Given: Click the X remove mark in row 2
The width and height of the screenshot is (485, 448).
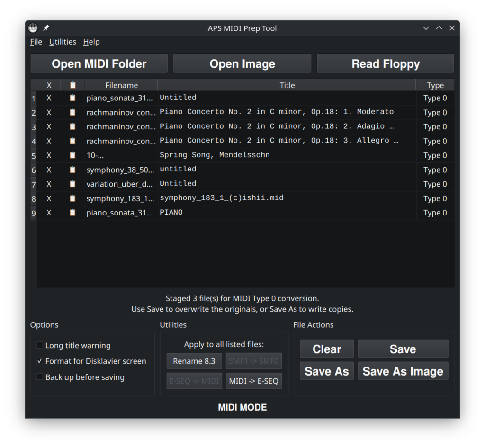Looking at the screenshot, I should pyautogui.click(x=49, y=113).
